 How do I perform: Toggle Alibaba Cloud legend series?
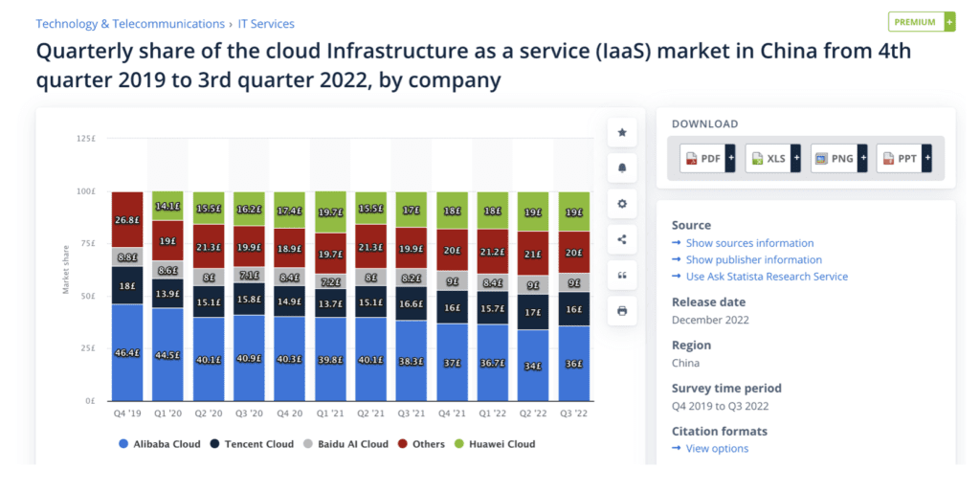tap(160, 444)
